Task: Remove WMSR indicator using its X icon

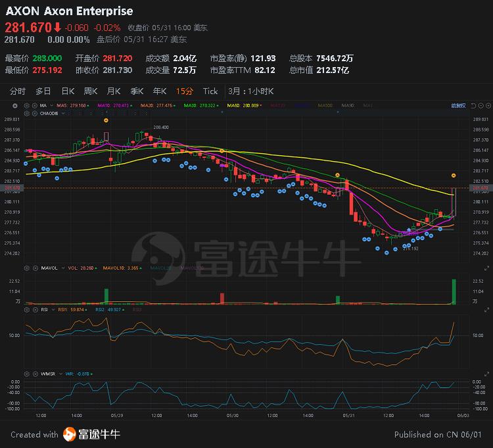Action: point(35,374)
